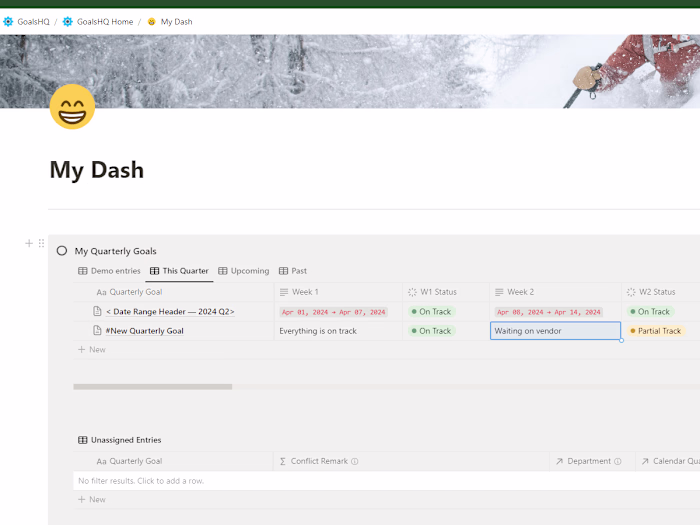Open the Past tab
The width and height of the screenshot is (700, 525).
[x=292, y=271]
